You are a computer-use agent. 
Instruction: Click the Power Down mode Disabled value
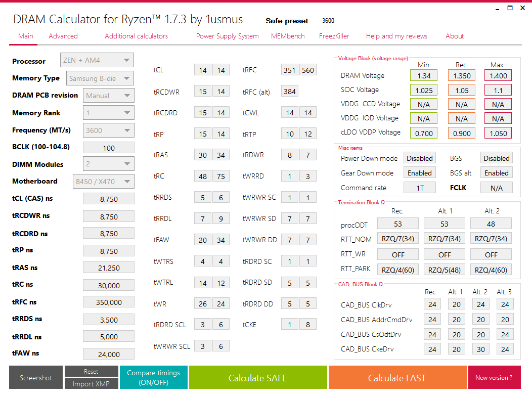coord(420,158)
